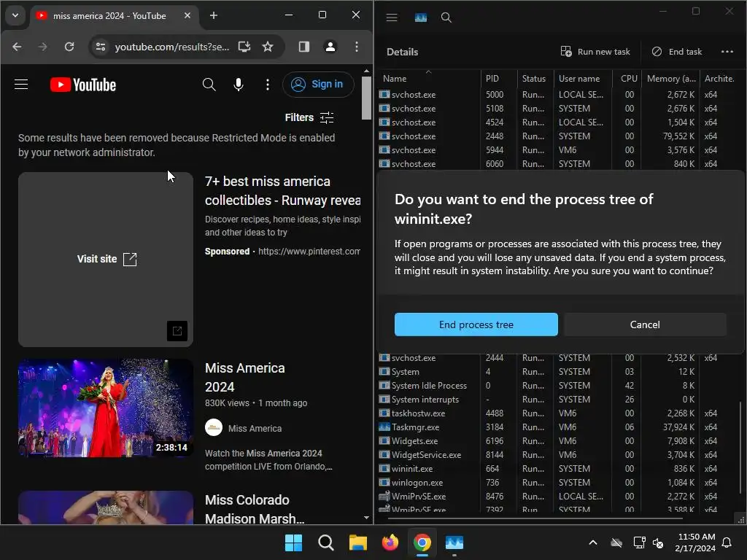
Task: Open notification bell in taskbar
Action: pyautogui.click(x=727, y=542)
